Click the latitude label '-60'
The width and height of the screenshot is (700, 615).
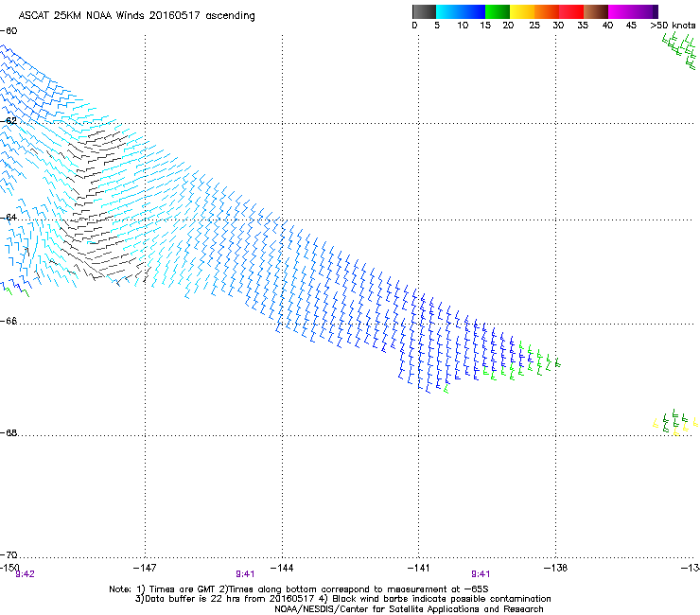[x=9, y=31]
